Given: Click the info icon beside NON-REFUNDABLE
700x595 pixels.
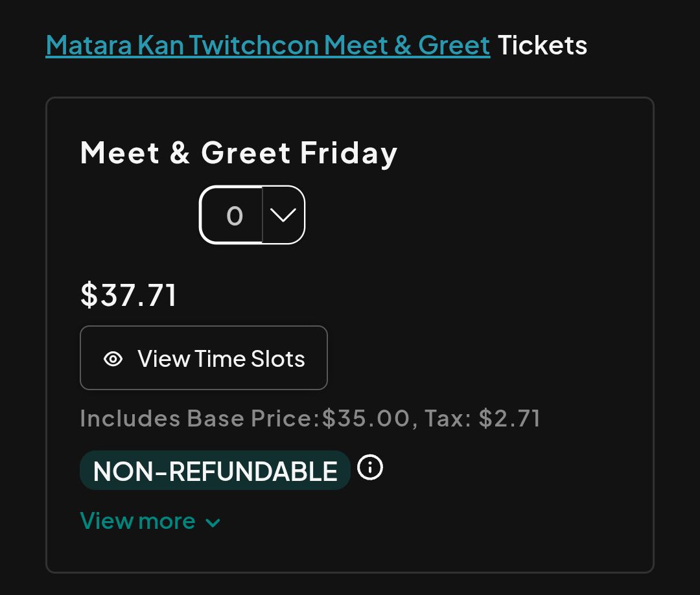Looking at the screenshot, I should pos(370,467).
